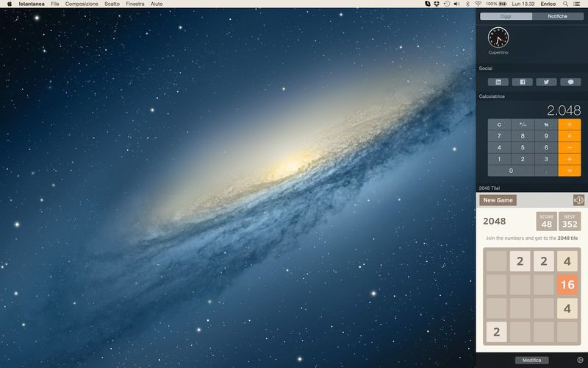Click the LinkedIn share button in Social
Viewport: 588px width, 368px height.
pyautogui.click(x=498, y=82)
